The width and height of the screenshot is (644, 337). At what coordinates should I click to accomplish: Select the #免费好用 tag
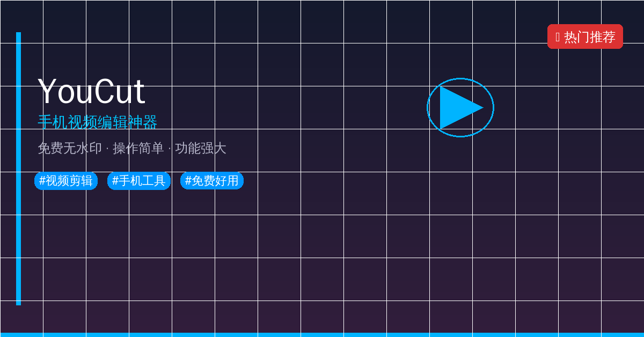coord(212,181)
